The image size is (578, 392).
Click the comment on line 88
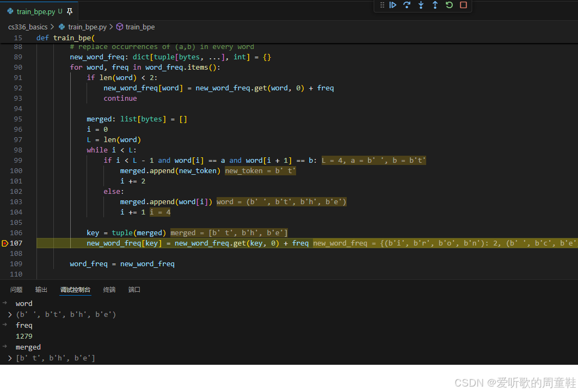pyautogui.click(x=162, y=47)
